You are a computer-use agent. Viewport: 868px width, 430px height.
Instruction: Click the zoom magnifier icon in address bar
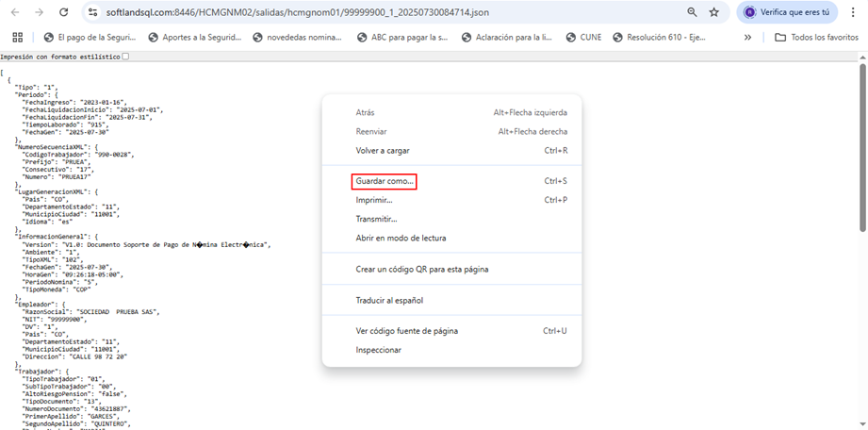(693, 12)
